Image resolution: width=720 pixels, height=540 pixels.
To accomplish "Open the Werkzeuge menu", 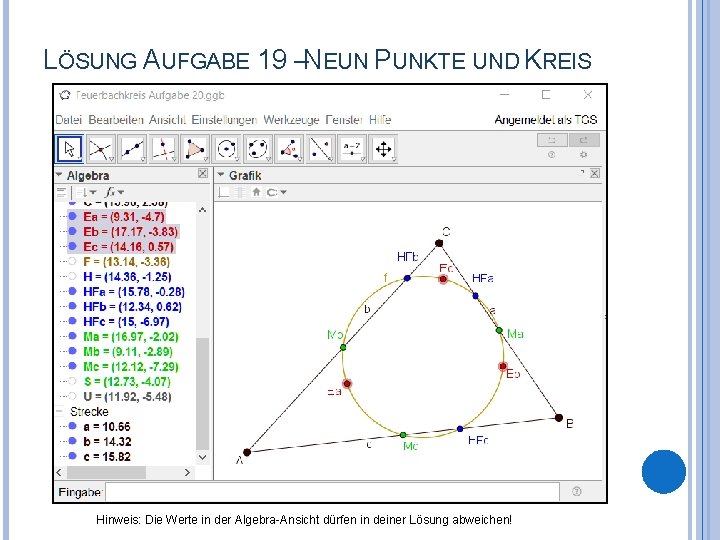I will click(x=291, y=120).
